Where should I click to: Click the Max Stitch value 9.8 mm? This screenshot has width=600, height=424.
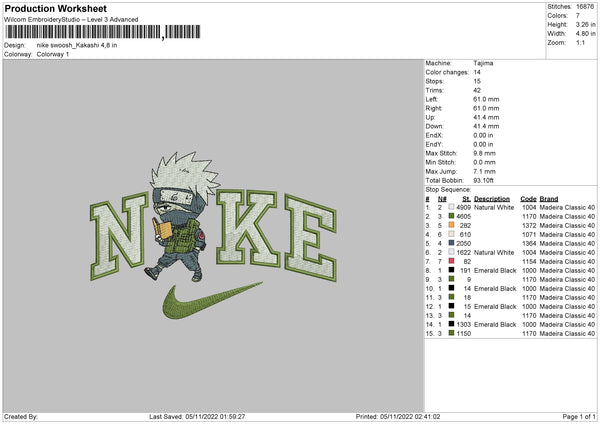coord(484,153)
